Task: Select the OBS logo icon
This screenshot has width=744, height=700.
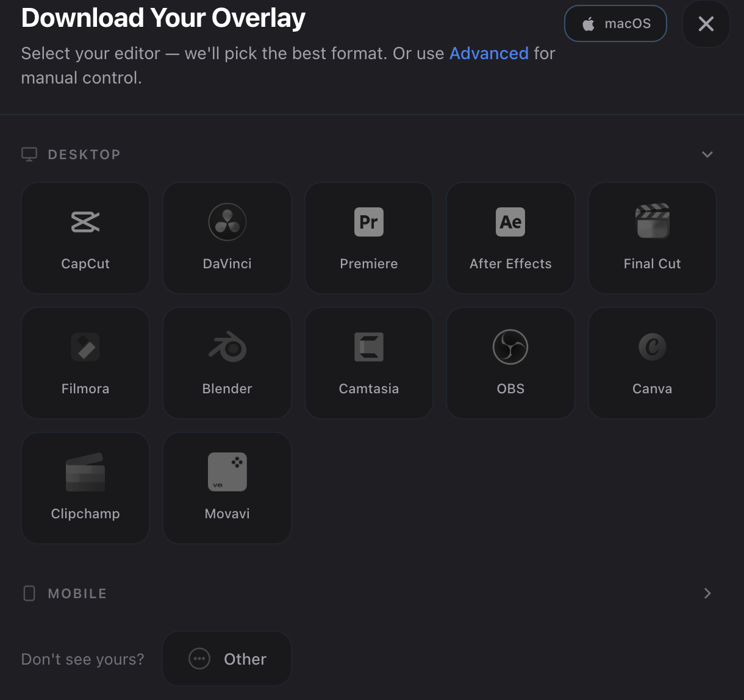Action: [x=510, y=347]
